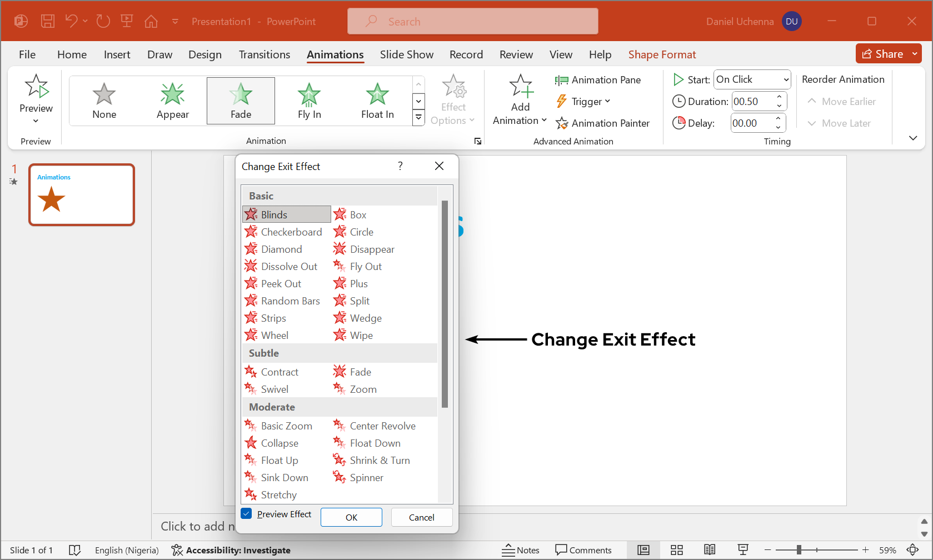Toggle the Notes pane in status bar
The image size is (933, 560).
521,550
